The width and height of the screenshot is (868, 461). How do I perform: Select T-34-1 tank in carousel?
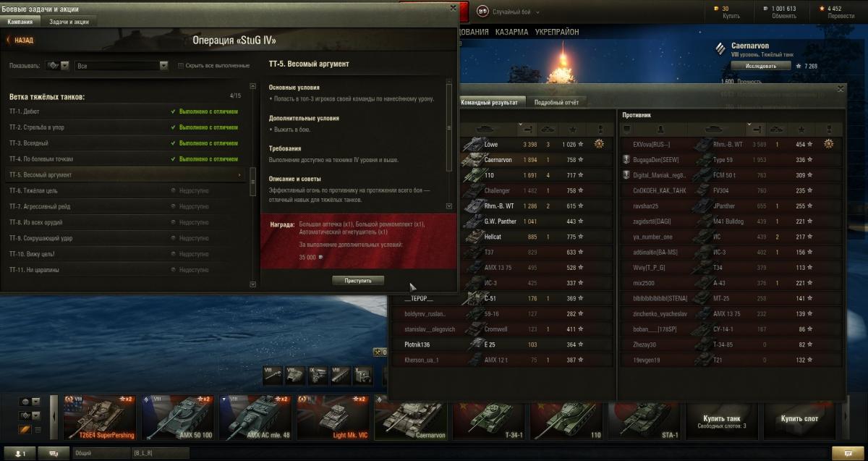tap(488, 422)
